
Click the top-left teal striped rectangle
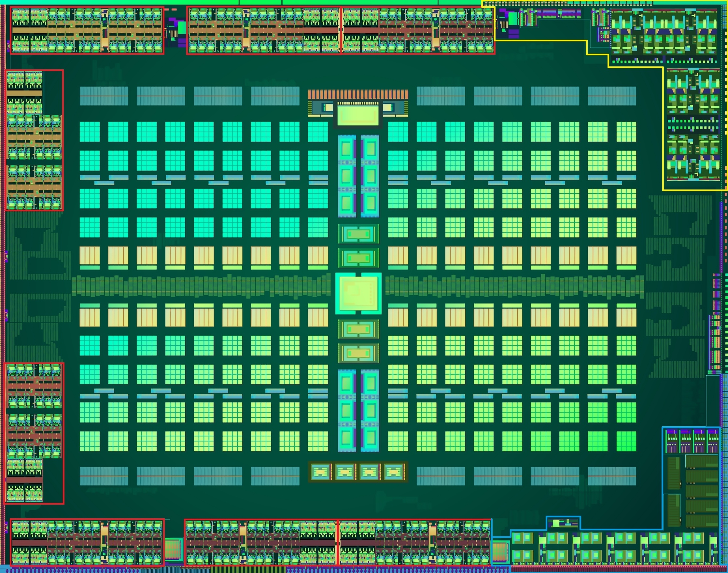tap(104, 96)
